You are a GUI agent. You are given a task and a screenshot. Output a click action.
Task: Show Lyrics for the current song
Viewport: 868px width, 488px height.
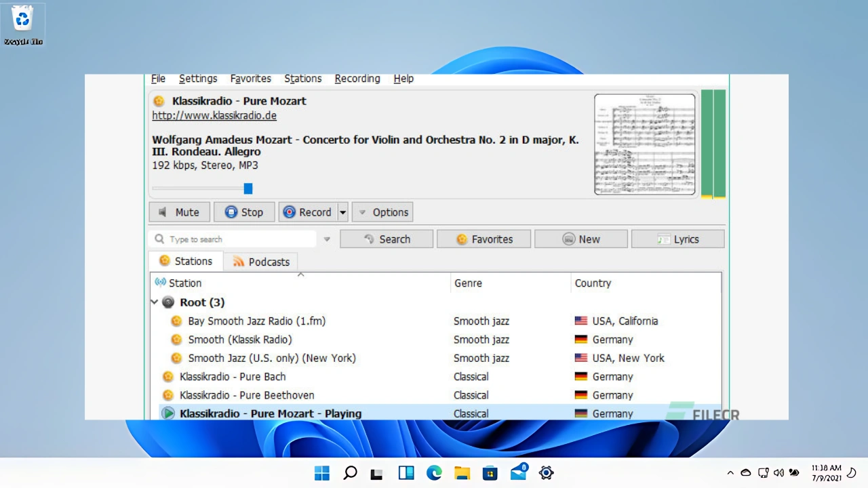(678, 239)
